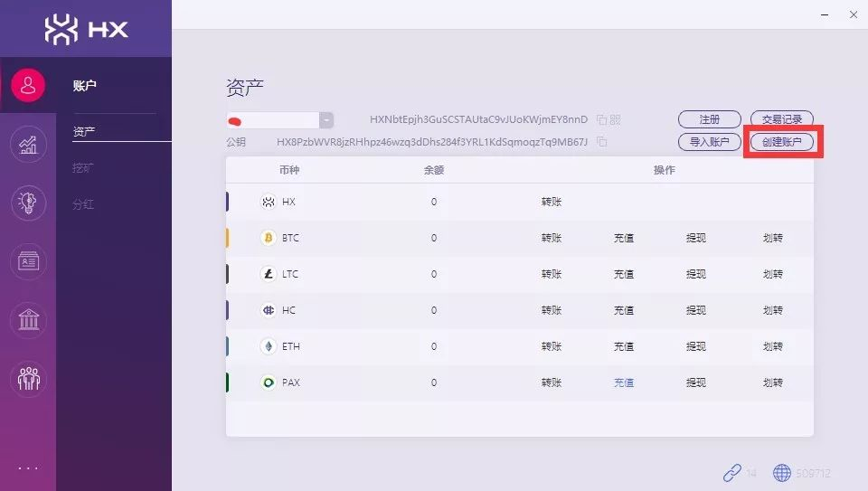Image resolution: width=868 pixels, height=491 pixels.
Task: Click 划转 in the PAX row
Action: (773, 382)
